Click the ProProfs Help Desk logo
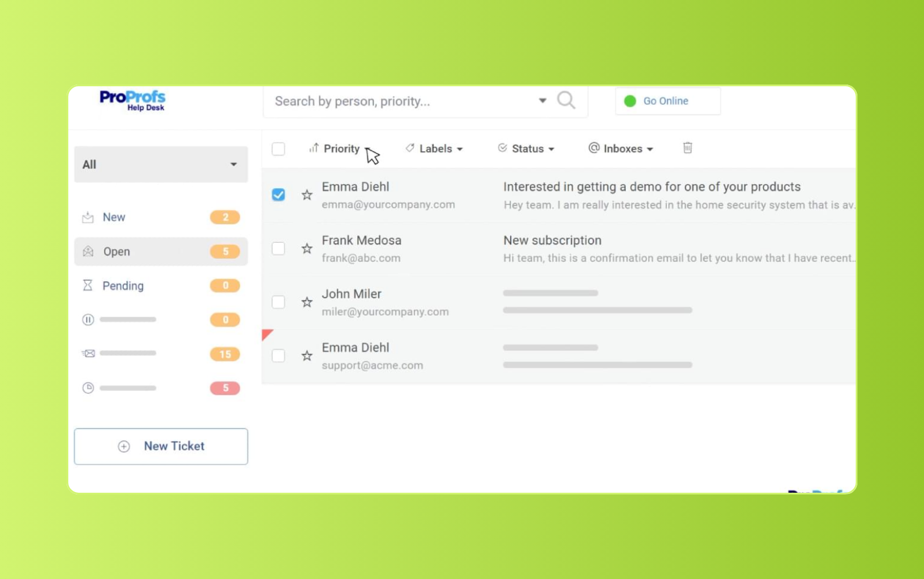The height and width of the screenshot is (579, 924). (x=133, y=101)
